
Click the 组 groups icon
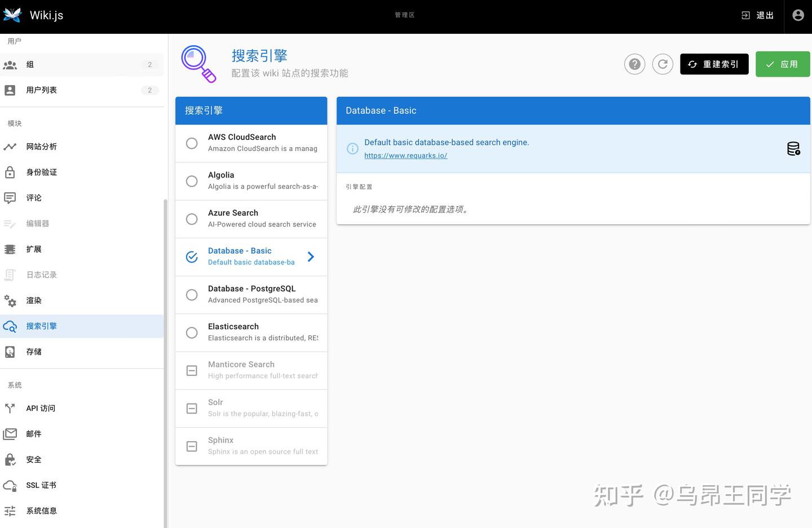tap(10, 65)
